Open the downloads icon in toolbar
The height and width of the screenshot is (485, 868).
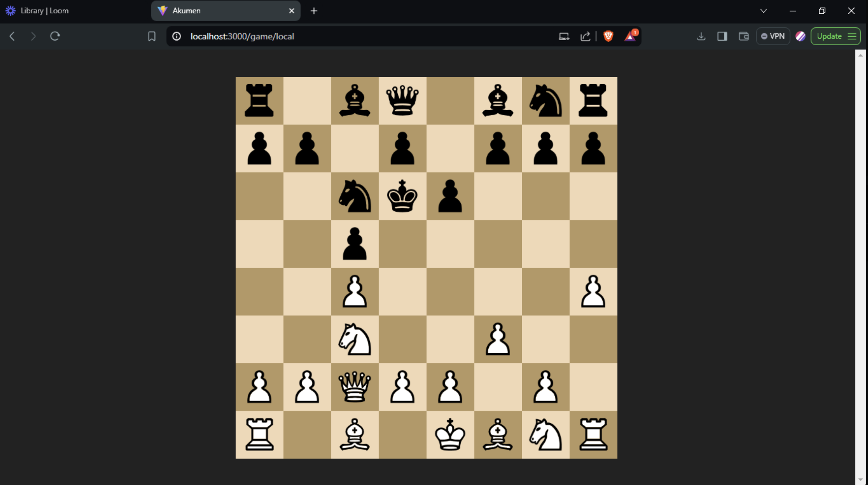pos(701,36)
